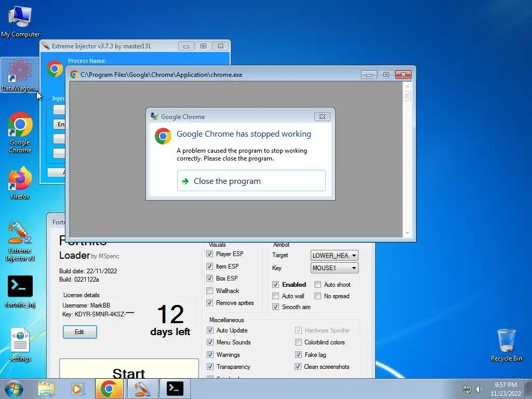Click the chrome.exe window title bar icon

click(74, 75)
